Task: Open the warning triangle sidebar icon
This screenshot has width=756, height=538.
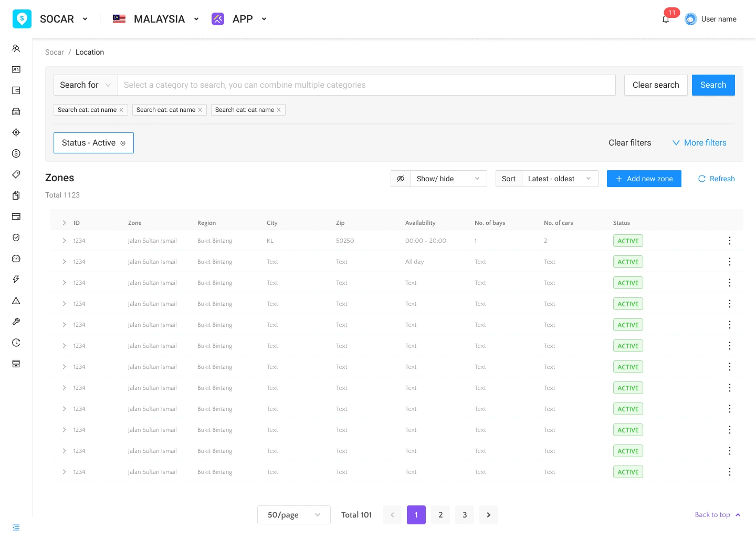Action: click(x=16, y=301)
